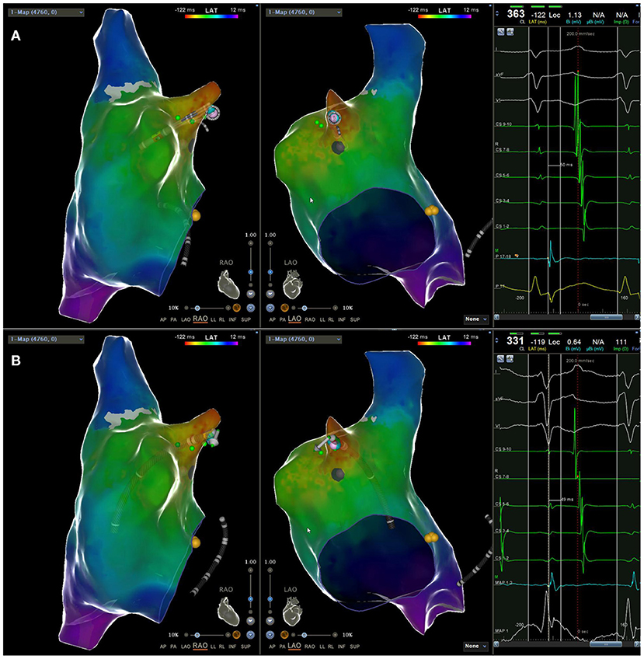Select the dark gray hexagonal tag on panel B LAO map
Image resolution: width=644 pixels, height=659 pixels.
click(338, 474)
